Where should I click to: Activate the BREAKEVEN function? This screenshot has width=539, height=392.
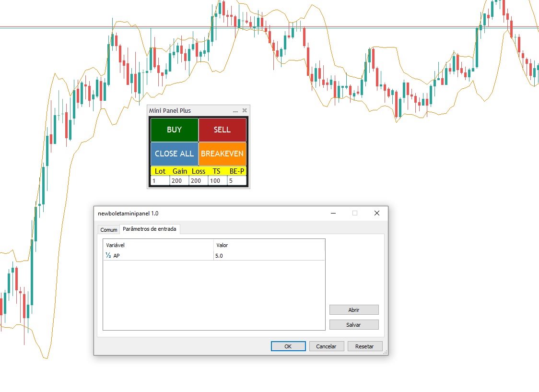223,154
